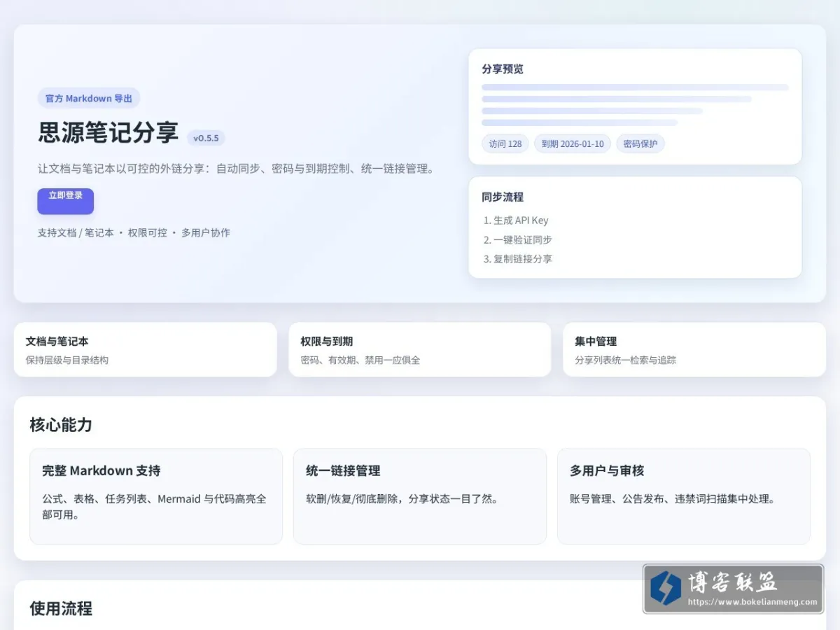Open the 完整 Markdown 支持 card

[156, 496]
